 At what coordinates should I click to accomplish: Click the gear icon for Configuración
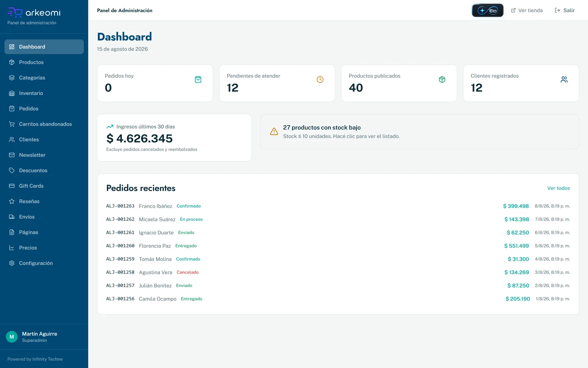12,263
